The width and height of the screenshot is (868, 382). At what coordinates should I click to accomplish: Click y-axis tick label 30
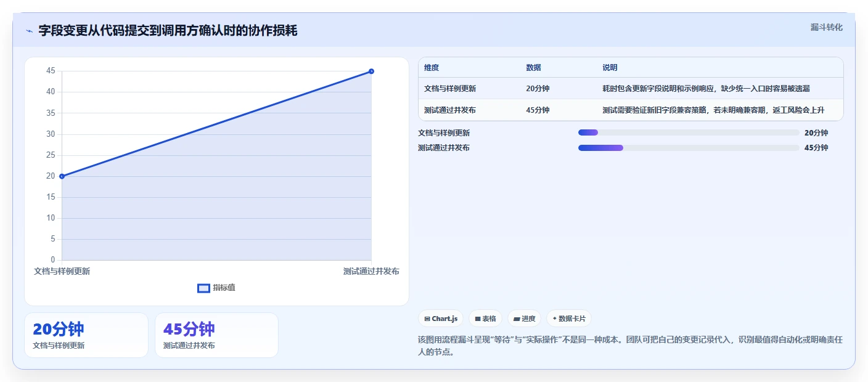(51, 134)
